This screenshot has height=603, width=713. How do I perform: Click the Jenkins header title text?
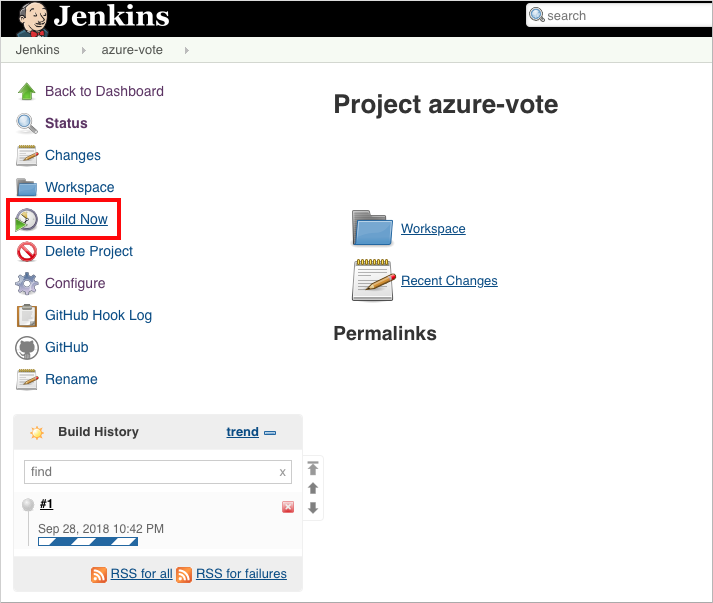click(x=111, y=16)
